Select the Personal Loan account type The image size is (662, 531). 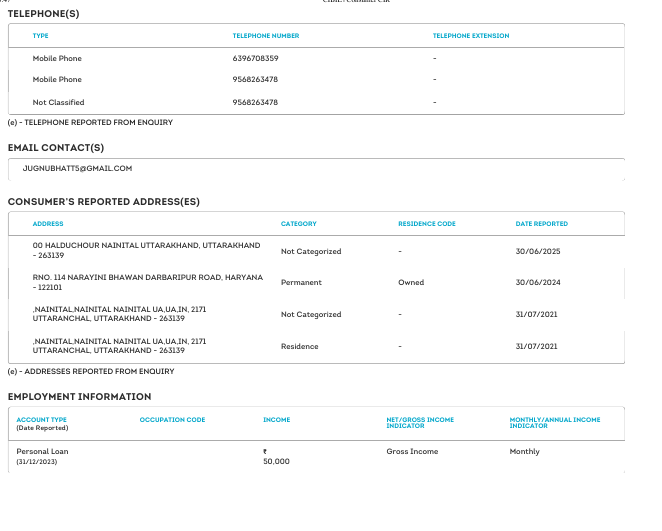tap(42, 451)
